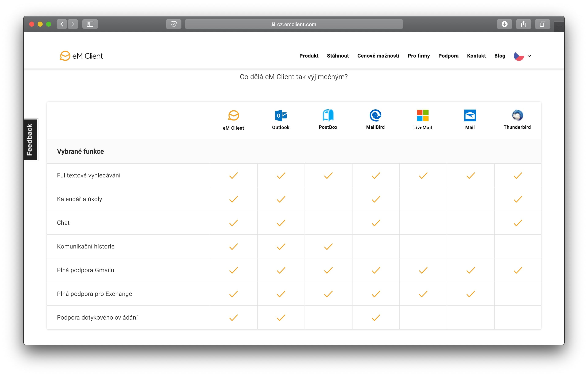Screen dimensions: 588x376
Task: Click the Mail envelope icon
Action: click(x=470, y=115)
